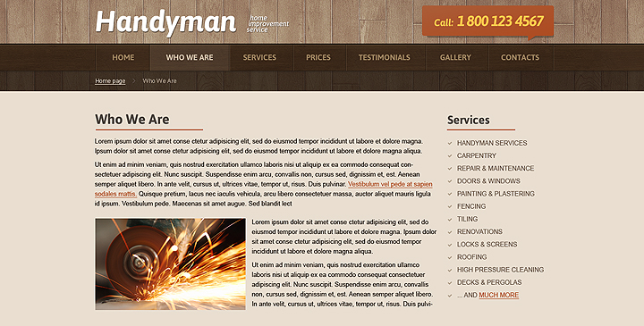Click the Services sidebar heading
The width and height of the screenshot is (644, 326).
click(468, 120)
